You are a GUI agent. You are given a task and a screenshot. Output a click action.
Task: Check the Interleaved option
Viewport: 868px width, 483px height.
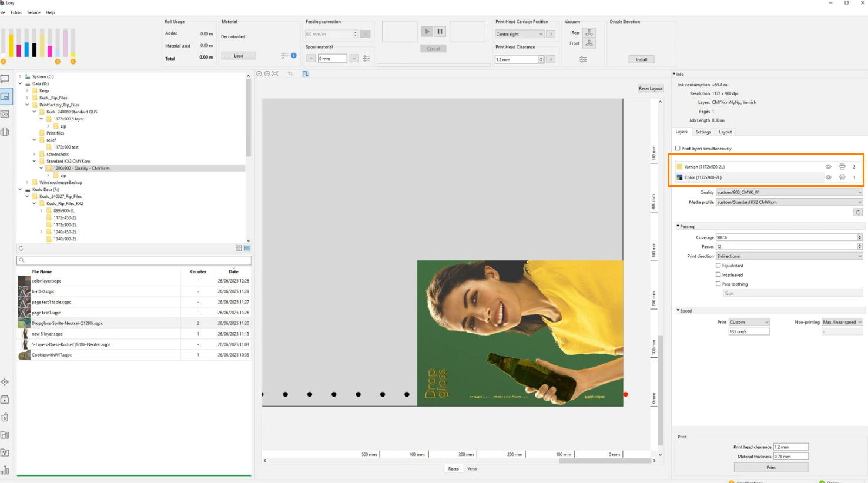tap(718, 274)
